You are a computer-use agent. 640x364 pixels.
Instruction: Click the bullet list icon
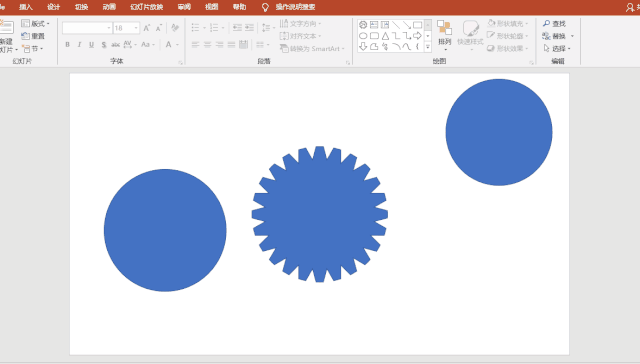tap(196, 28)
